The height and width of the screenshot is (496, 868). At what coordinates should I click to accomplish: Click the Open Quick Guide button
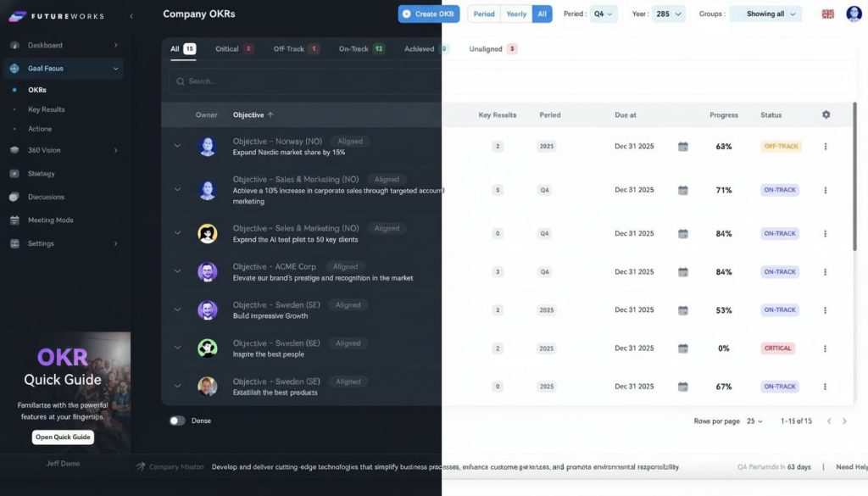tap(63, 437)
